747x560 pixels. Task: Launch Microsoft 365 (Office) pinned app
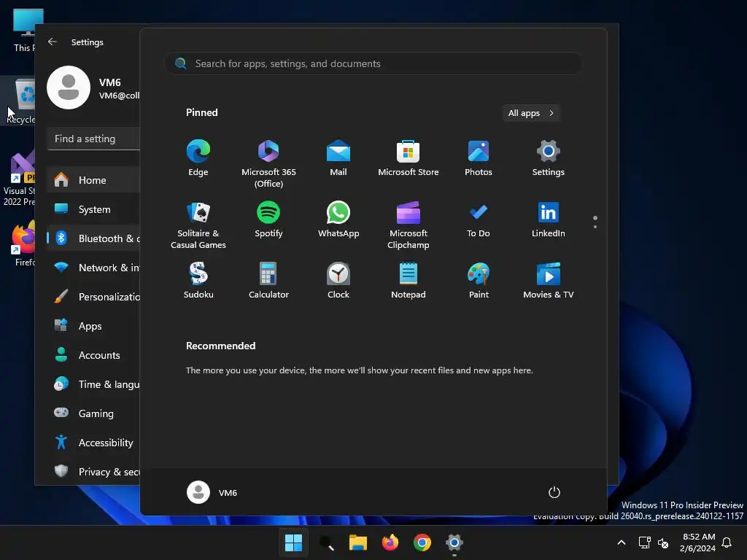click(268, 164)
